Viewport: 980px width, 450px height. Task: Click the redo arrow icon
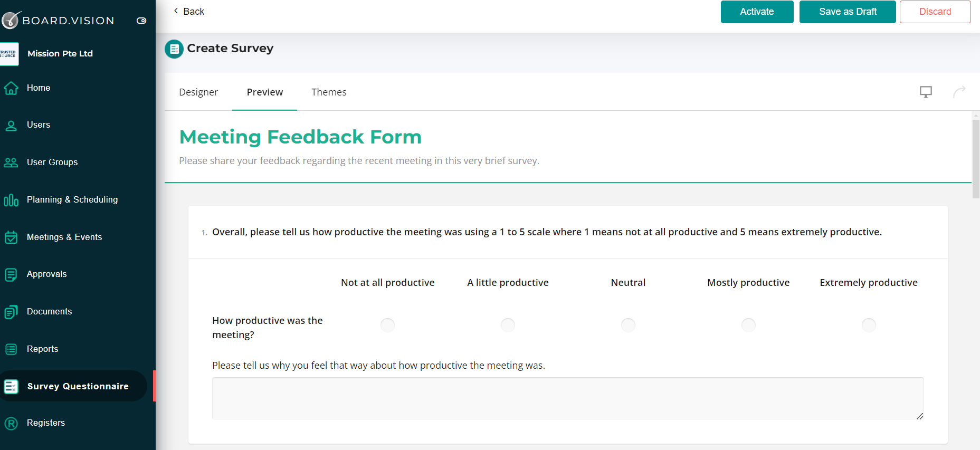click(959, 92)
